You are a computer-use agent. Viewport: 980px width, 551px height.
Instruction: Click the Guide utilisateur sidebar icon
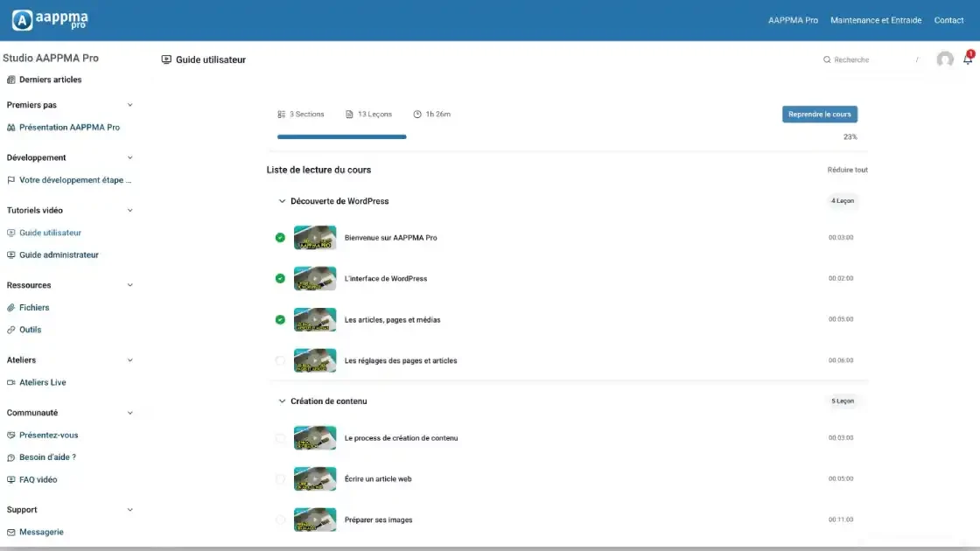(10, 233)
